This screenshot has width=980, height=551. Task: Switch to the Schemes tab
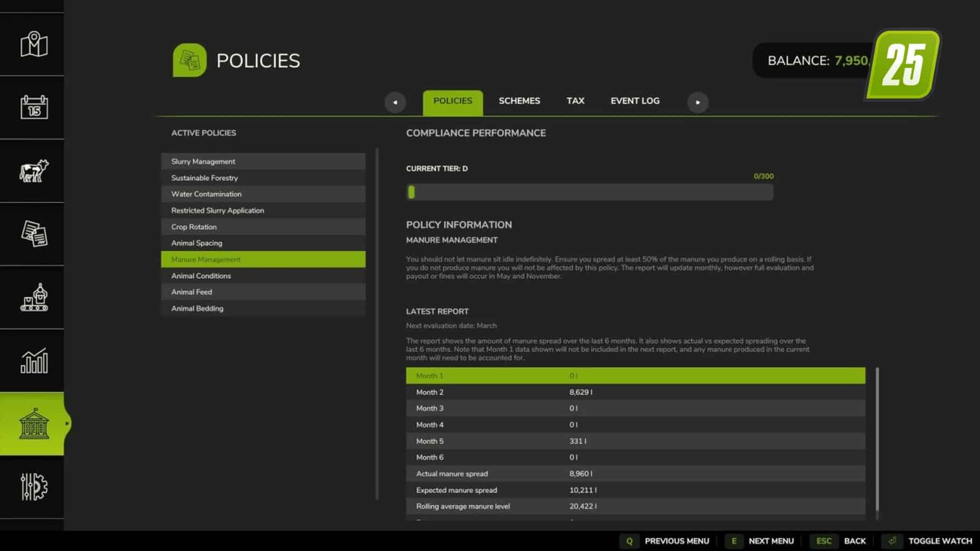coord(519,101)
